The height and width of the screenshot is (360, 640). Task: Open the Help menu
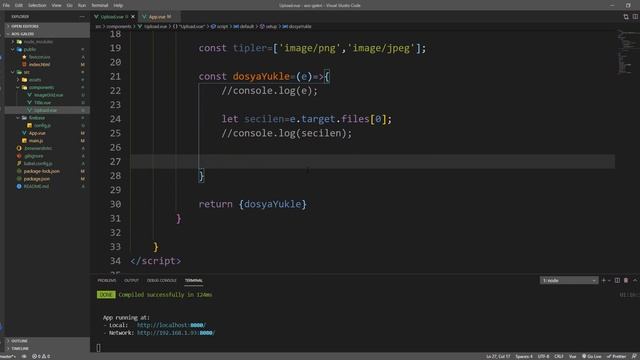[118, 5]
